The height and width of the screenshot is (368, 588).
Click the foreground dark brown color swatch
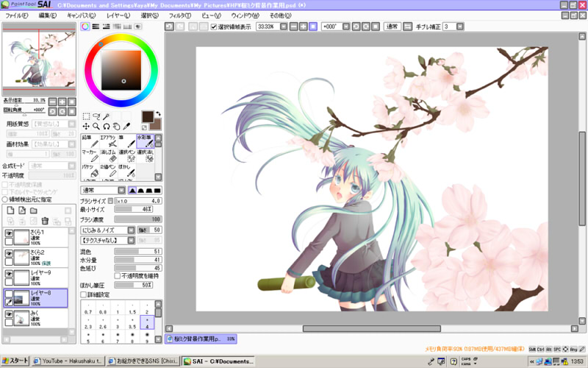(149, 116)
